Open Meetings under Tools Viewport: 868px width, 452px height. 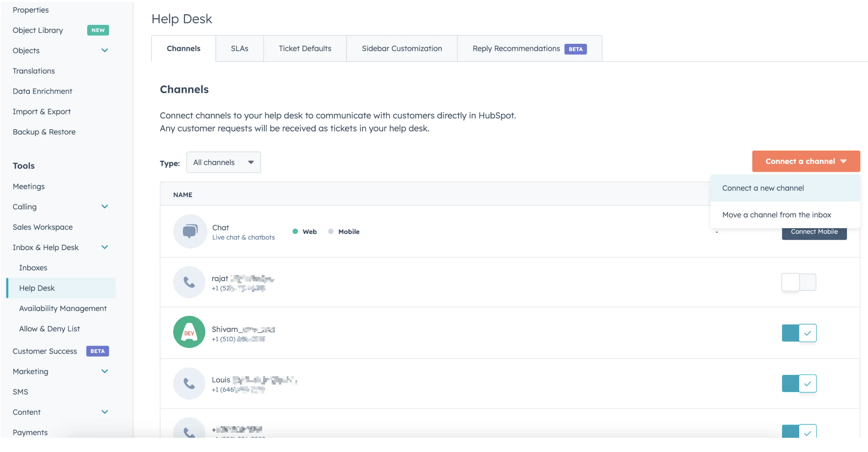(x=28, y=187)
